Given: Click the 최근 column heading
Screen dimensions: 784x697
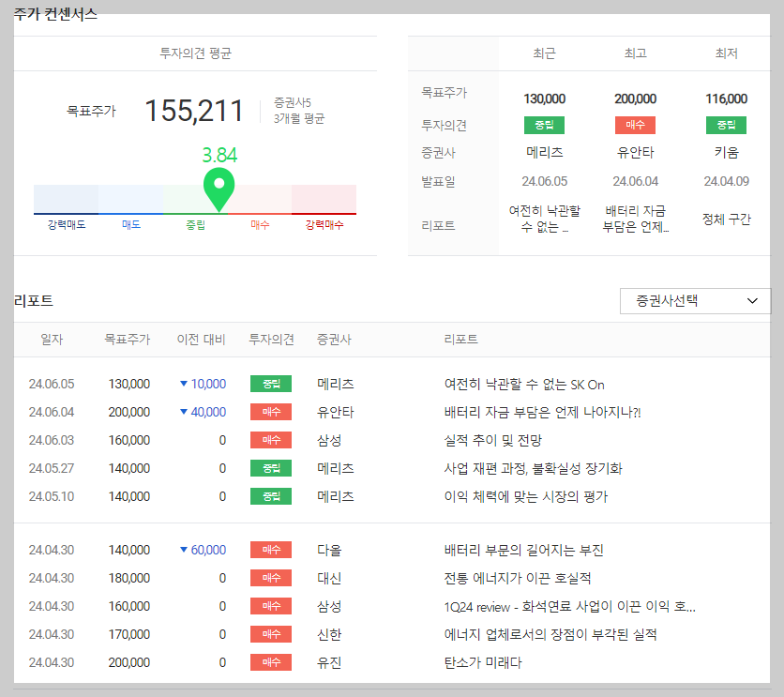Looking at the screenshot, I should (x=544, y=53).
